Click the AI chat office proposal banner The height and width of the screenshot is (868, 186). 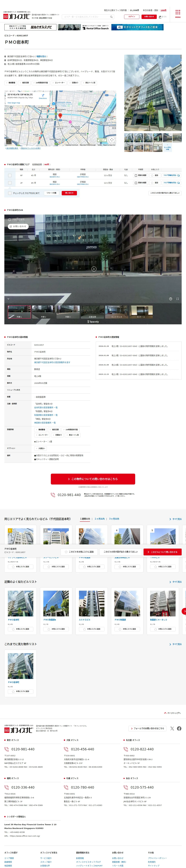pyautogui.click(x=137, y=27)
